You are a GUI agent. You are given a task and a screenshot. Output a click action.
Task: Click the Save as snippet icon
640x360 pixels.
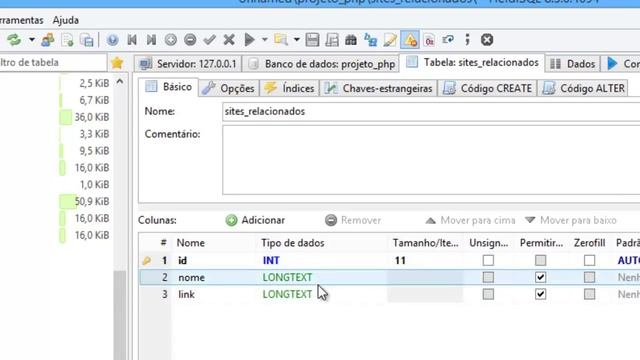(332, 40)
